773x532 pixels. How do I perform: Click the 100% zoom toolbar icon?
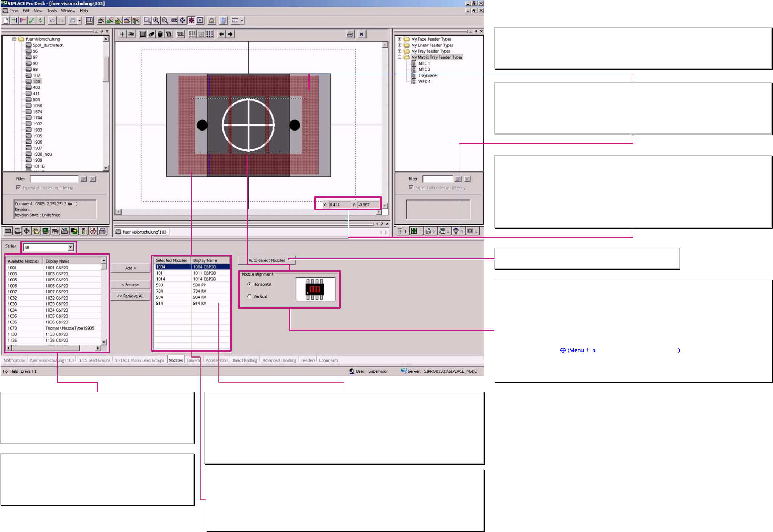173,21
